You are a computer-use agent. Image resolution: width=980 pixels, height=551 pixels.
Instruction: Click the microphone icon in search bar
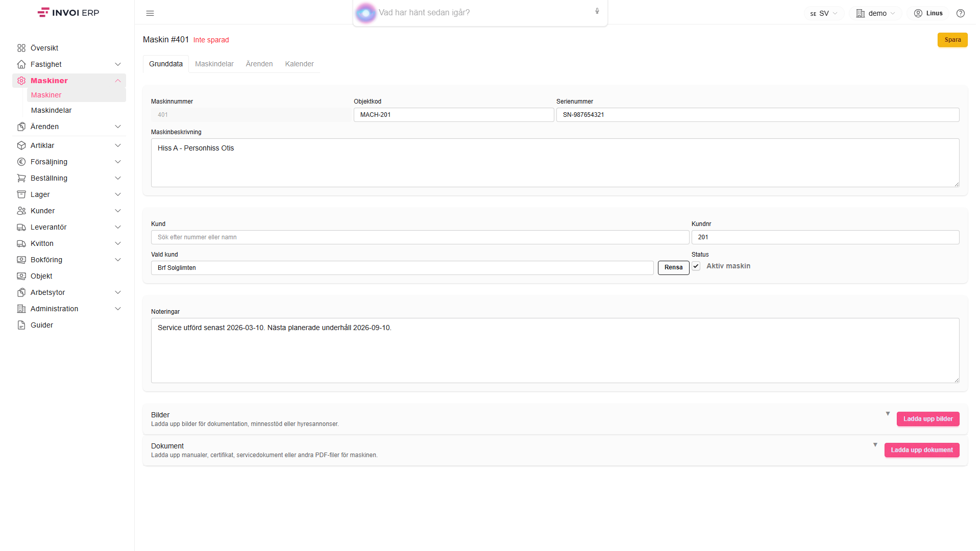coord(597,11)
